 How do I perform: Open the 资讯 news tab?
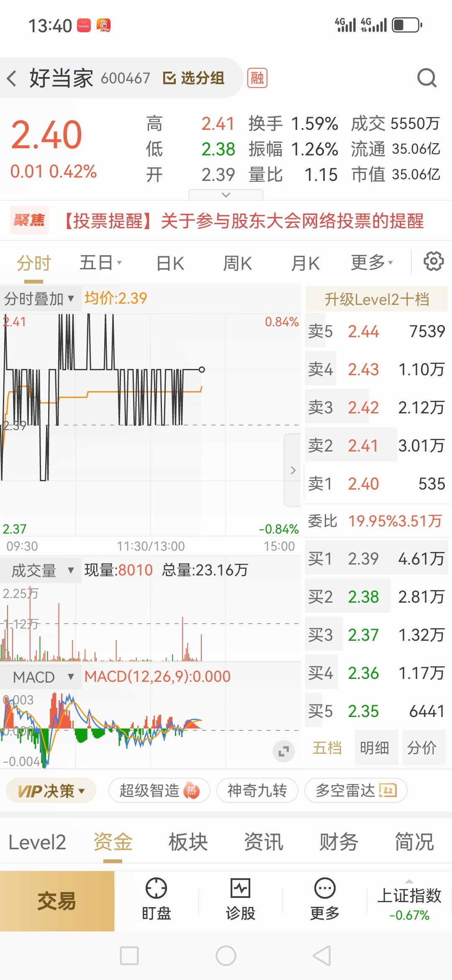pos(264,842)
